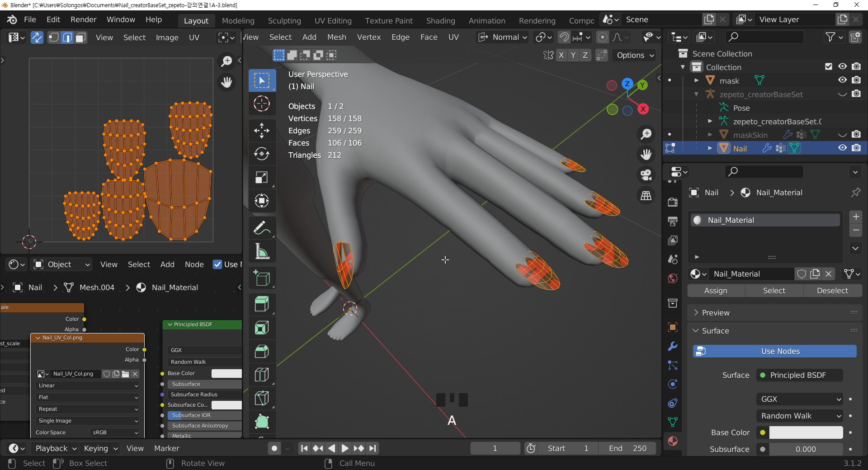This screenshot has height=470, width=868.
Task: Expand the Preview panel
Action: coord(696,313)
